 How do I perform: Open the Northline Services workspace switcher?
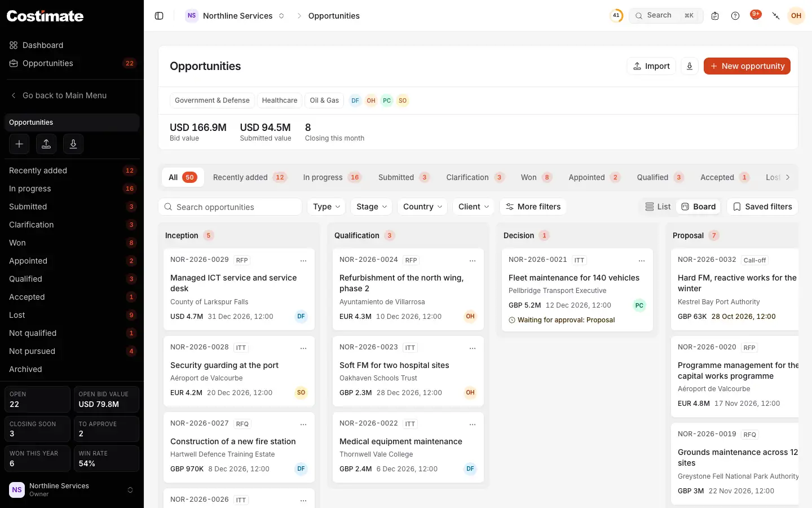(235, 16)
